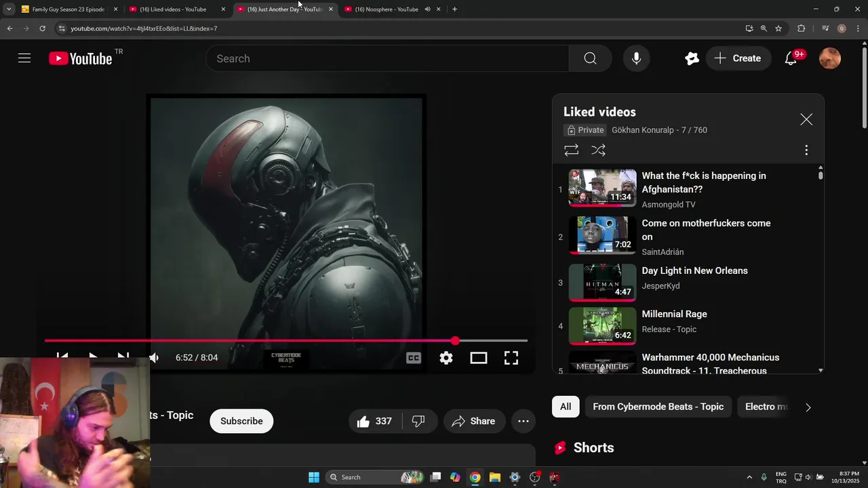Switch to Family Guy Season 23 tab

coord(68,9)
